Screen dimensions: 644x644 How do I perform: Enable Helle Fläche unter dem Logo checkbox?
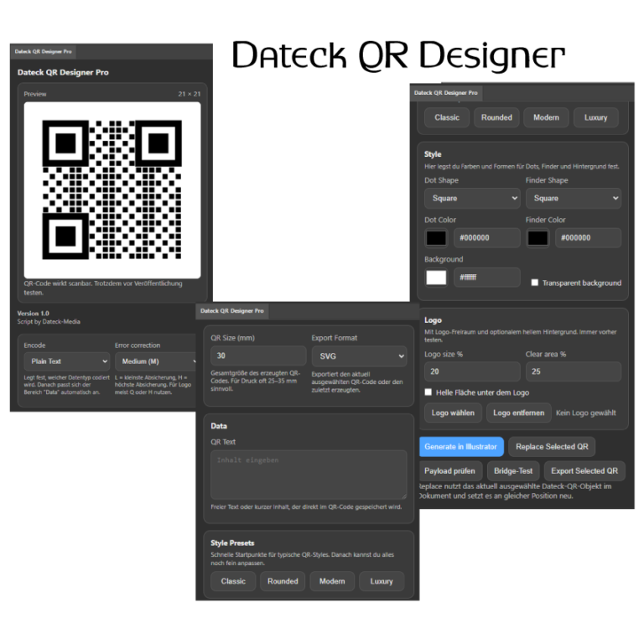click(x=428, y=392)
